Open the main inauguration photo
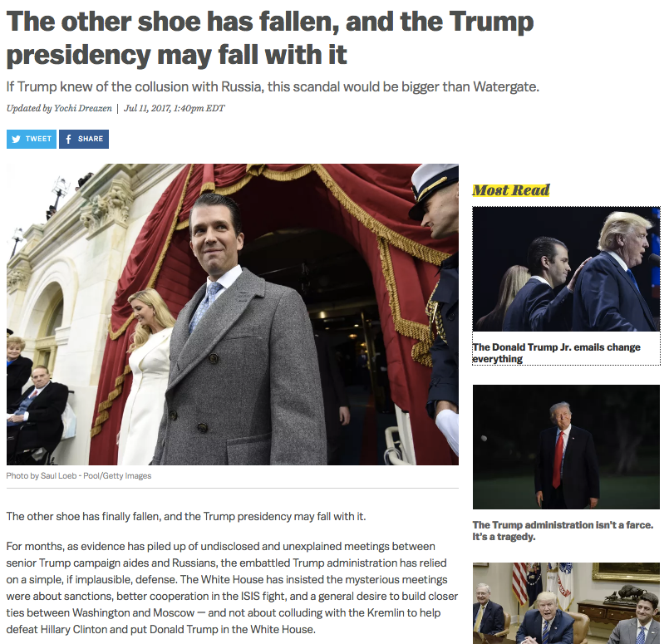 [x=233, y=314]
